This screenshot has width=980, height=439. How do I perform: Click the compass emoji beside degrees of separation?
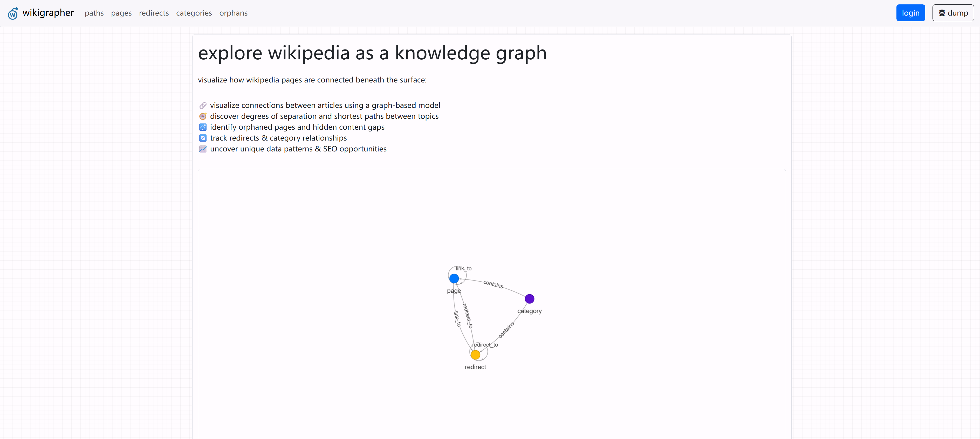pos(203,116)
